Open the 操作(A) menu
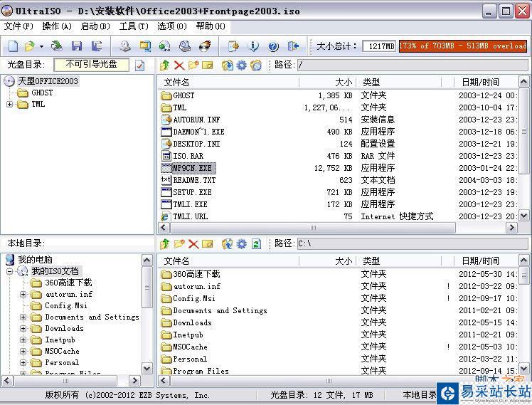Image resolution: width=532 pixels, height=405 pixels. pos(57,26)
